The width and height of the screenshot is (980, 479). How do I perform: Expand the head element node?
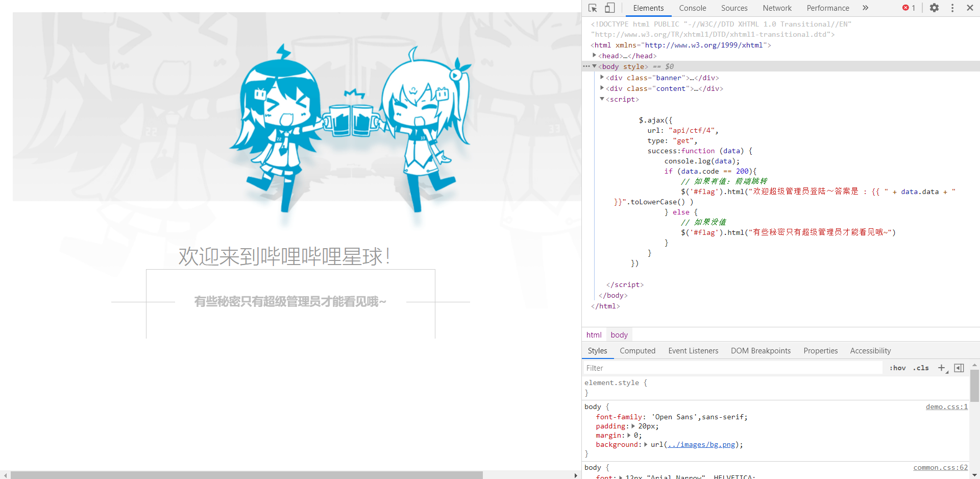[x=594, y=55]
